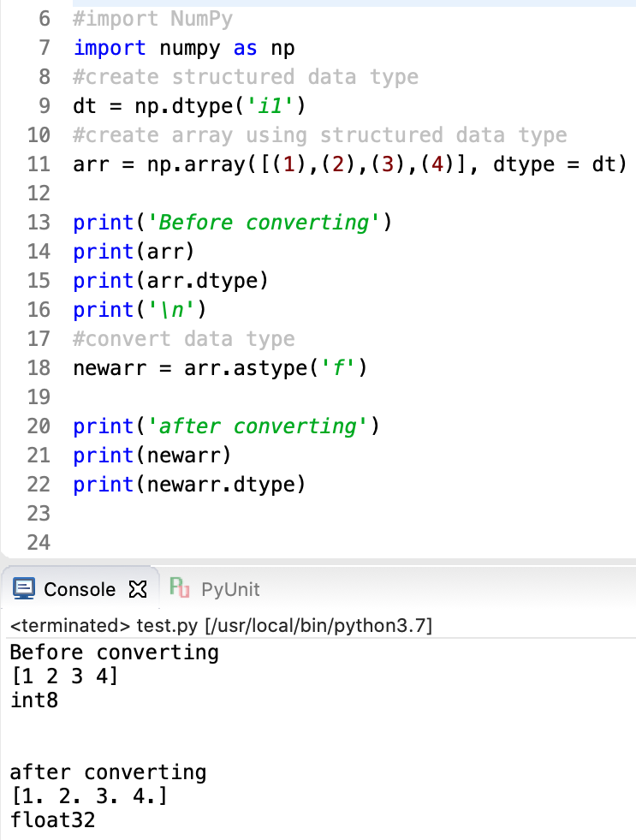Click the '[1. 2. 3. 4.]' console output

pyautogui.click(x=88, y=796)
